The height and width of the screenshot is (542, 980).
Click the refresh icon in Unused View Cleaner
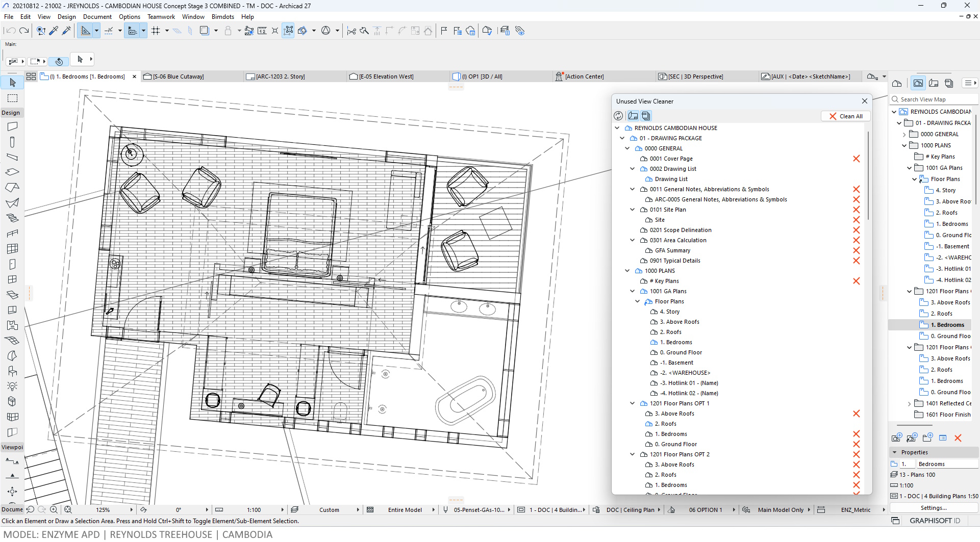coord(618,116)
